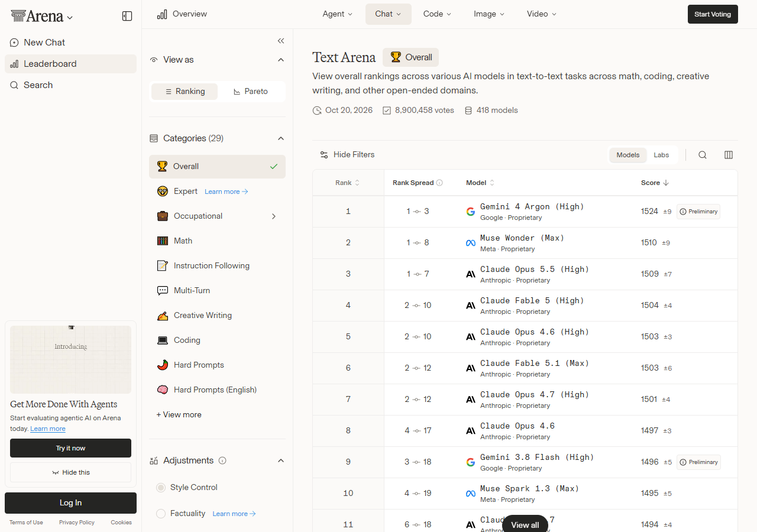Image resolution: width=757 pixels, height=532 pixels.
Task: Select the Hard Prompts chili category
Action: click(217, 365)
